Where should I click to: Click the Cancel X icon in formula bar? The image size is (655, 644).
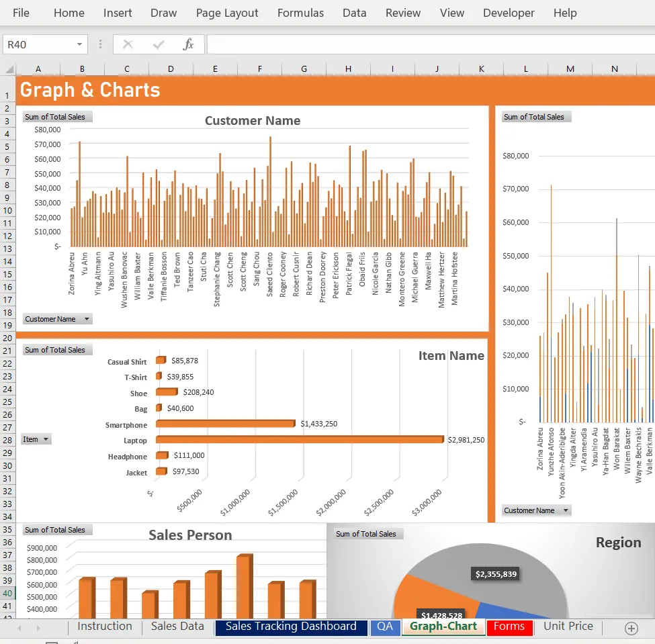coord(128,44)
